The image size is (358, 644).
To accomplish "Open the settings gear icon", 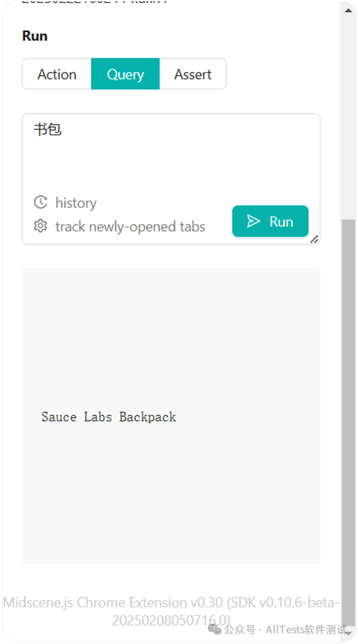I will [x=40, y=226].
